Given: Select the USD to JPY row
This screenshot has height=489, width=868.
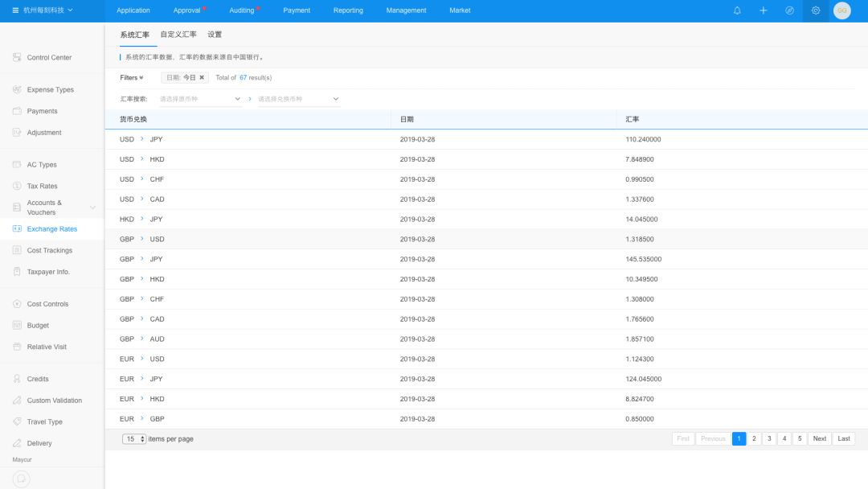Looking at the screenshot, I should (x=486, y=140).
